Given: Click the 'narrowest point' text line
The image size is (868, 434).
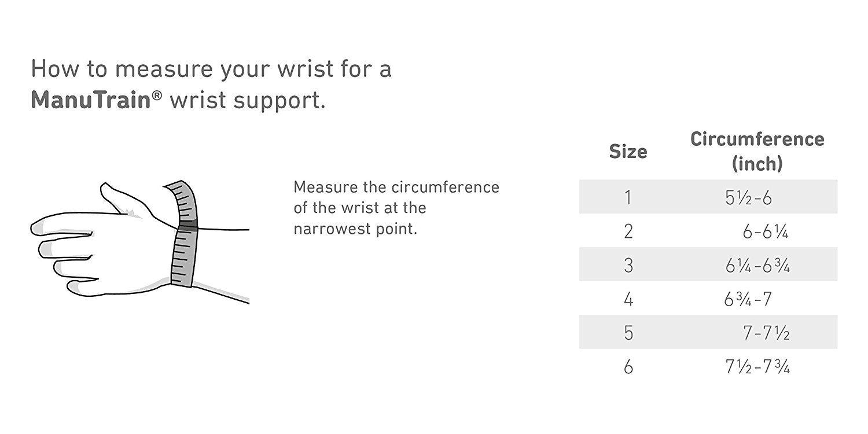Looking at the screenshot, I should point(355,228).
